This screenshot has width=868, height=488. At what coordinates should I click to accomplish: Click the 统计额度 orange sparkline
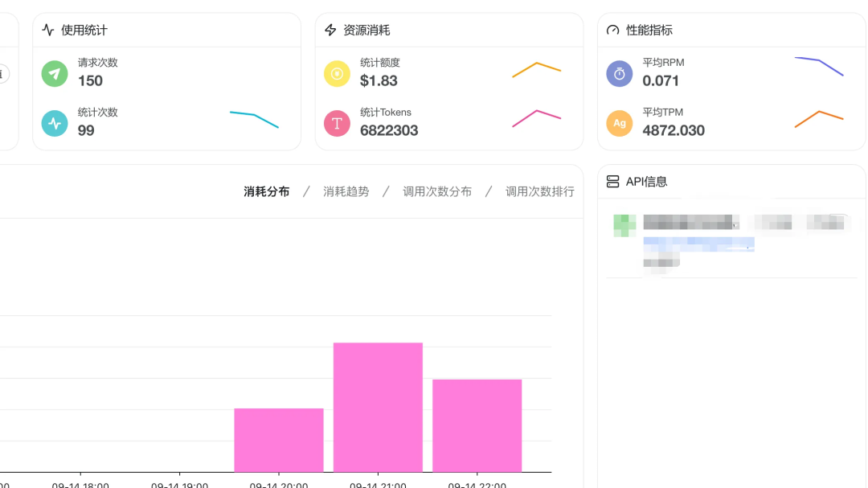(x=536, y=70)
